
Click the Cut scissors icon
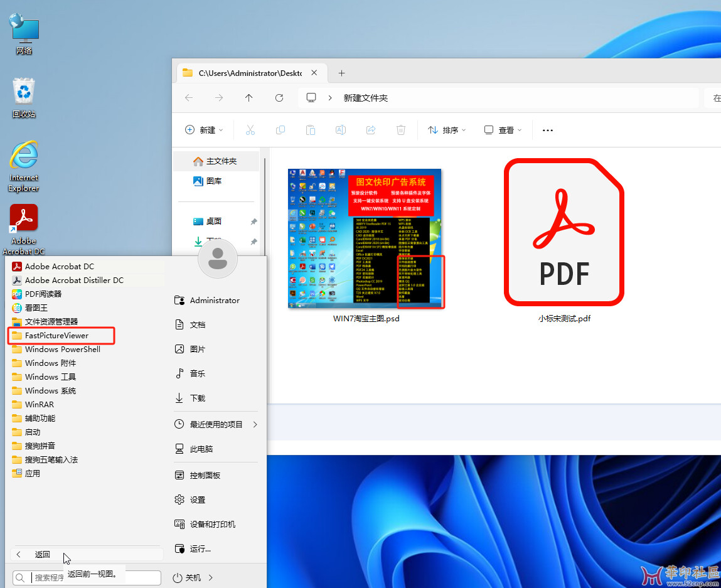click(250, 130)
